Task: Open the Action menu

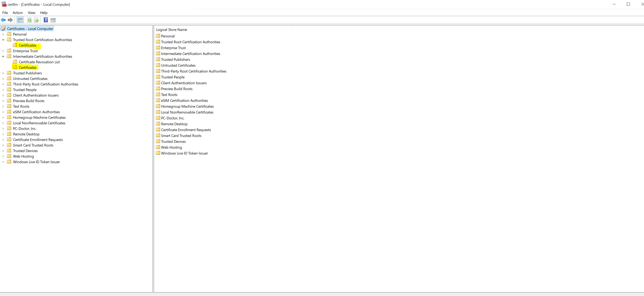Action: click(17, 12)
